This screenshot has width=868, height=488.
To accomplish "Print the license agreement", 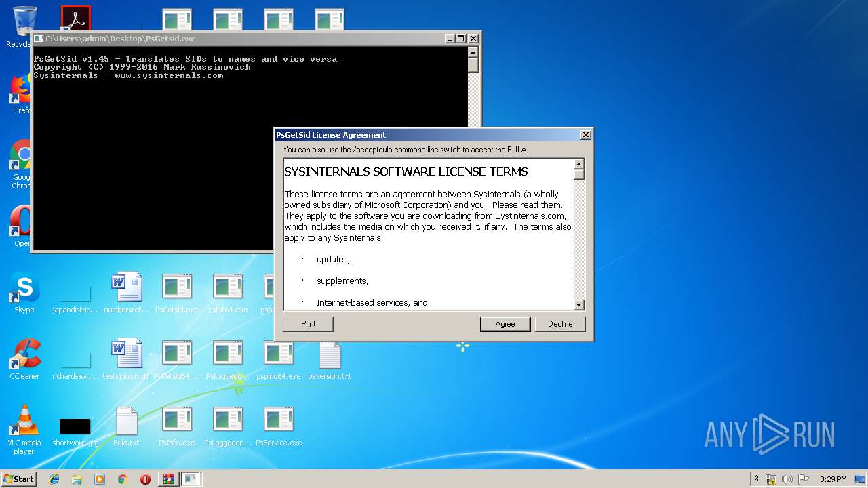I will [308, 324].
